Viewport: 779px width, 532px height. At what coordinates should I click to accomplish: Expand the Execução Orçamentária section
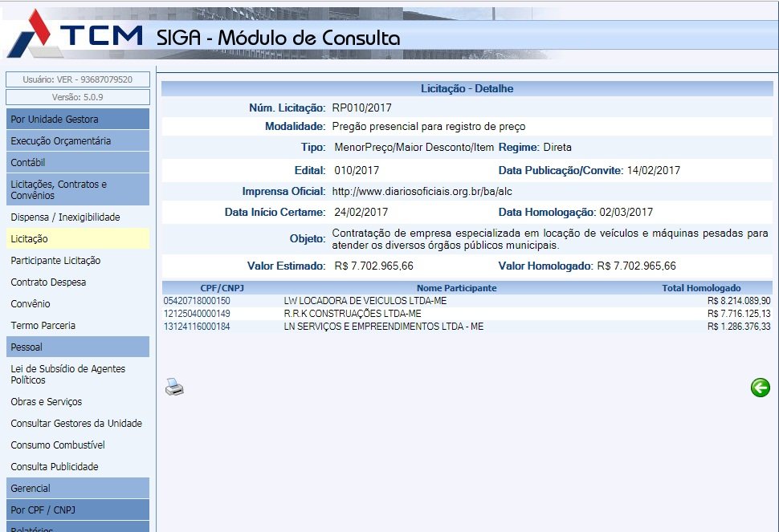[x=78, y=141]
